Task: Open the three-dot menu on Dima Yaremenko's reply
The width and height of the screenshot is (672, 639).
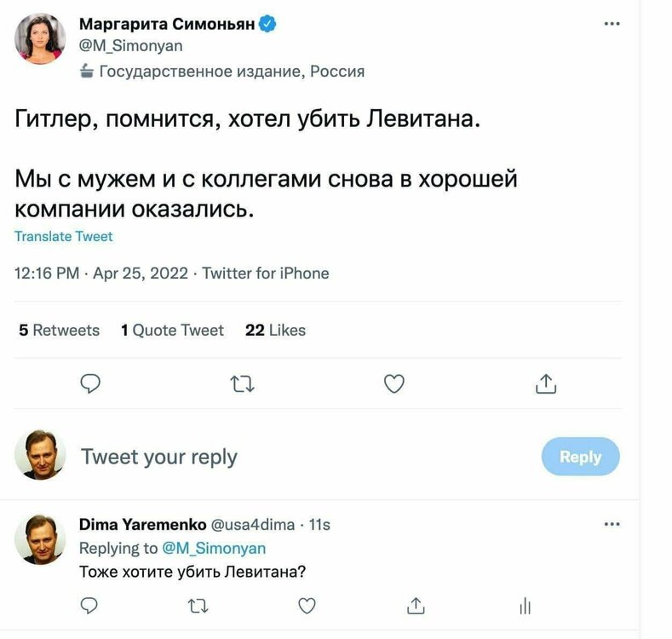Action: [612, 524]
